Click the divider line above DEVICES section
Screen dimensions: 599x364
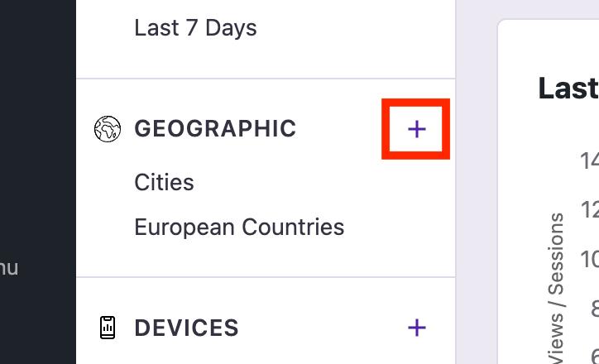click(266, 277)
